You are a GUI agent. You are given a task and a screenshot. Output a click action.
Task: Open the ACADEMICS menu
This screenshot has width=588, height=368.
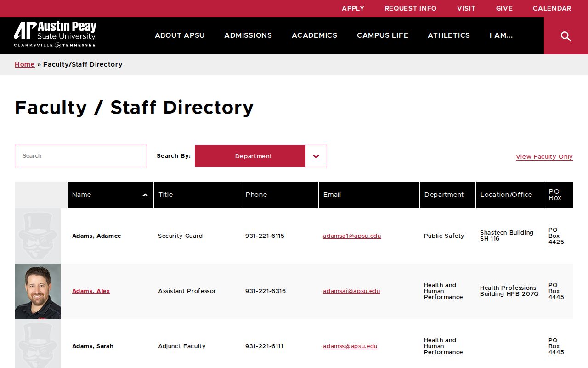pyautogui.click(x=314, y=35)
